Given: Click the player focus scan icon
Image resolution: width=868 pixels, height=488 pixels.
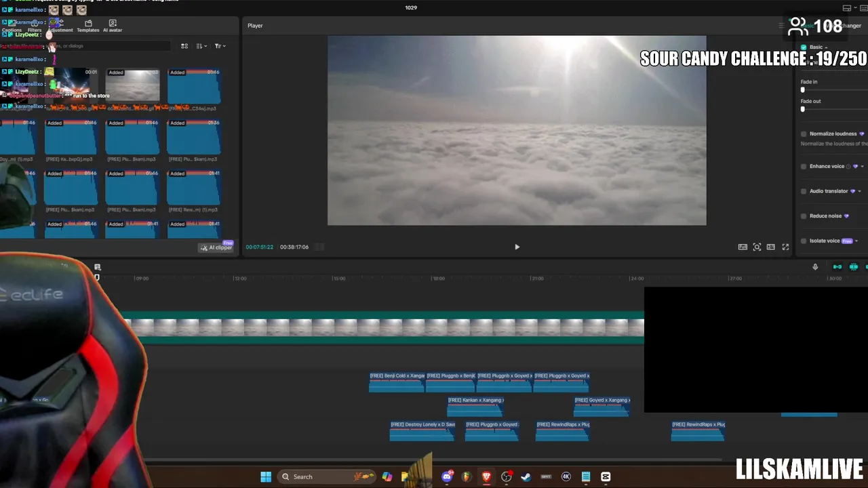Looking at the screenshot, I should [x=757, y=247].
